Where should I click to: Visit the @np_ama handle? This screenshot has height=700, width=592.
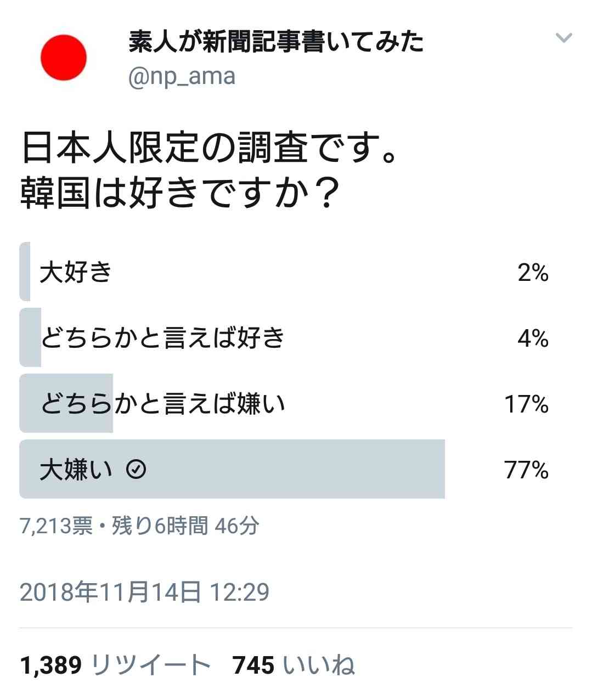(182, 76)
